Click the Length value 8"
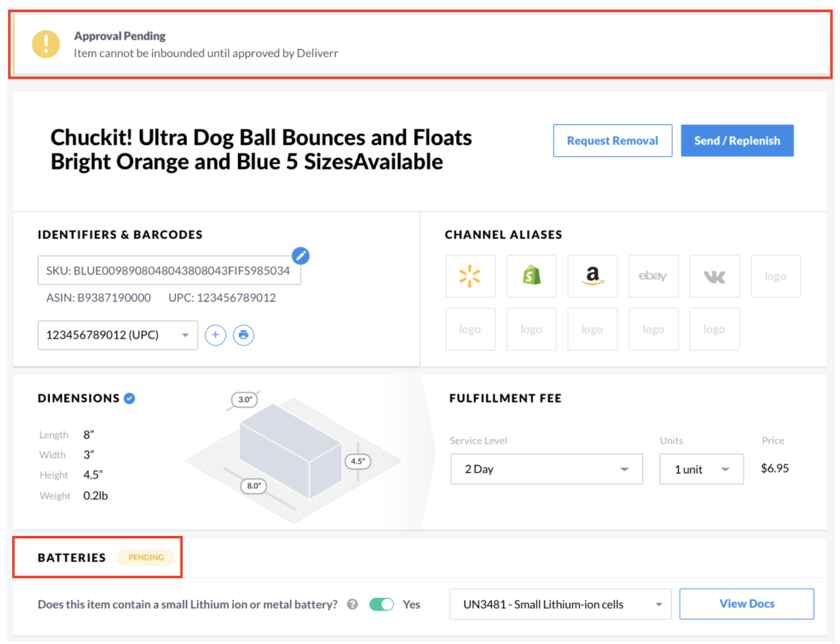840x644 pixels. pos(89,435)
